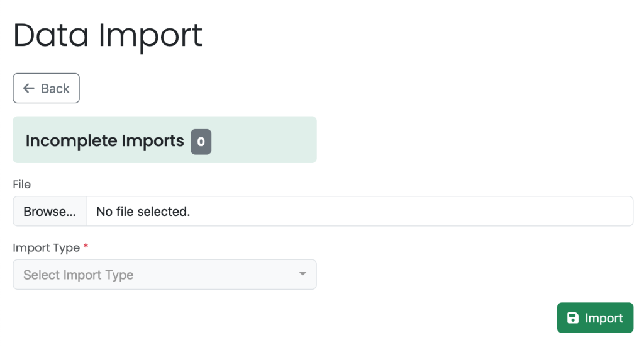Click the word 'Back' on outlined button
The height and width of the screenshot is (347, 644).
click(x=55, y=88)
